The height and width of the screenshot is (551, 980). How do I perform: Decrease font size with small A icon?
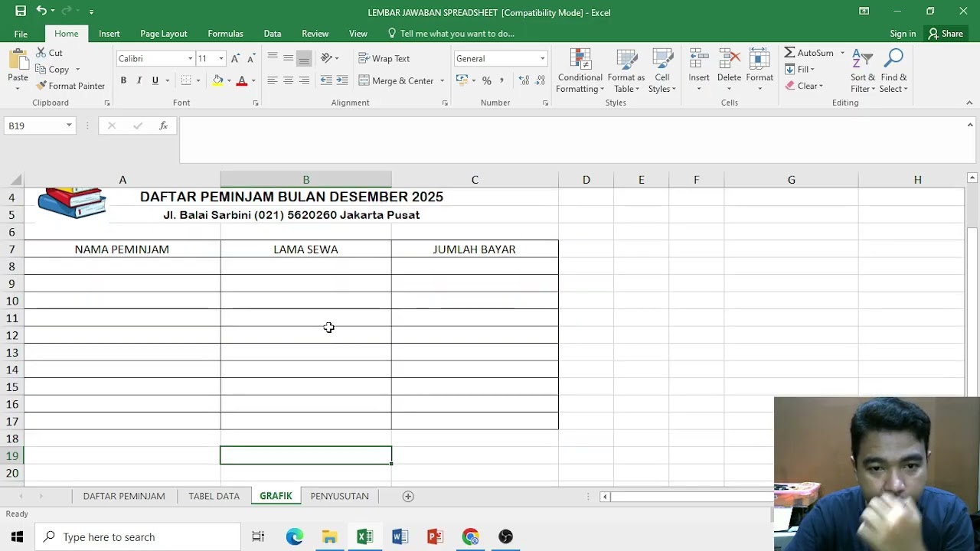(x=250, y=59)
